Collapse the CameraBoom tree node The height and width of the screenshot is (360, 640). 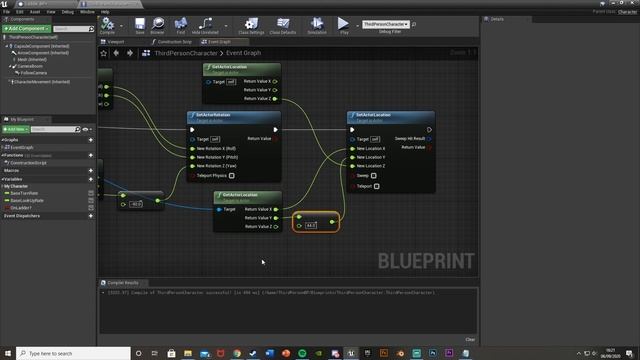[x=10, y=66]
